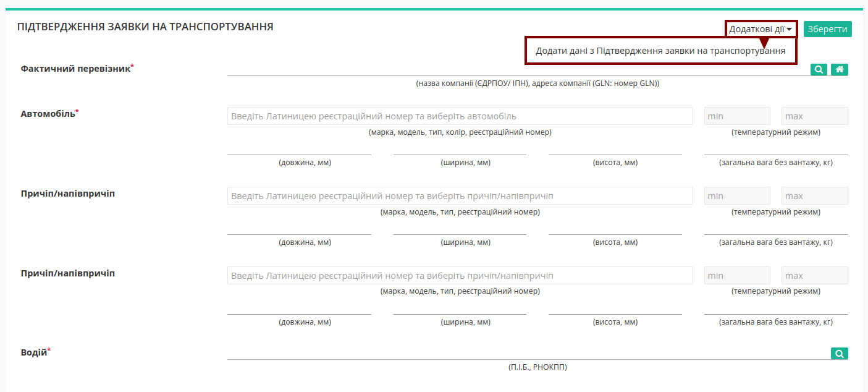The image size is (868, 392).
Task: Click the ПІДТВЕРДЖЕННЯ ЗАЯВКИ НА ТРАНСПОРТУВАННЯ heading
Action: click(x=145, y=27)
